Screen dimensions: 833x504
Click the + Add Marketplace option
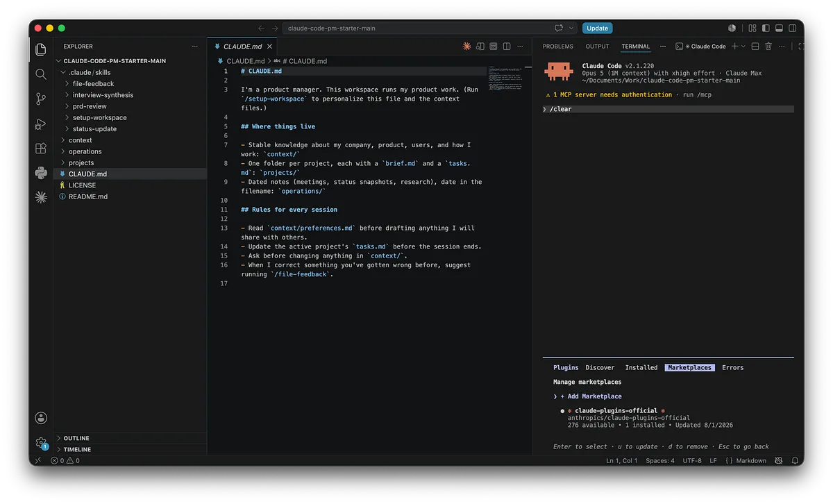[591, 396]
